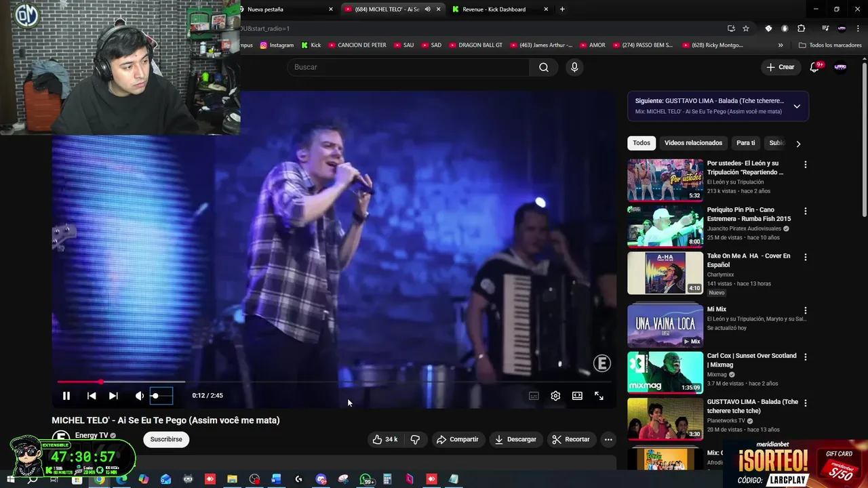Open the Instagram bookmark
Image resolution: width=868 pixels, height=488 pixels.
[277, 45]
